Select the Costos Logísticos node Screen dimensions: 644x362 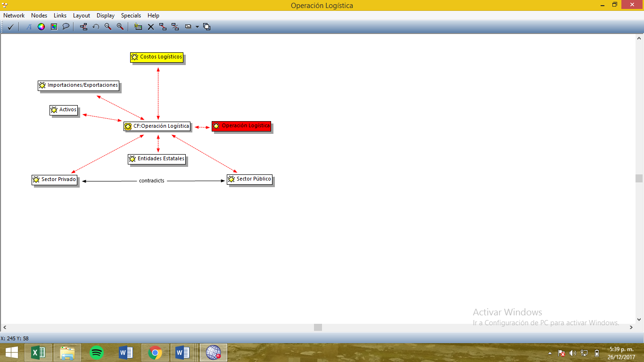157,57
